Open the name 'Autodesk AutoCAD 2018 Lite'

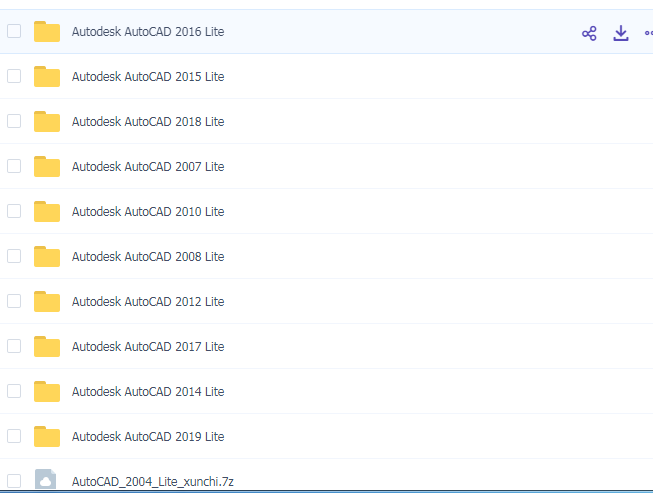pos(148,122)
